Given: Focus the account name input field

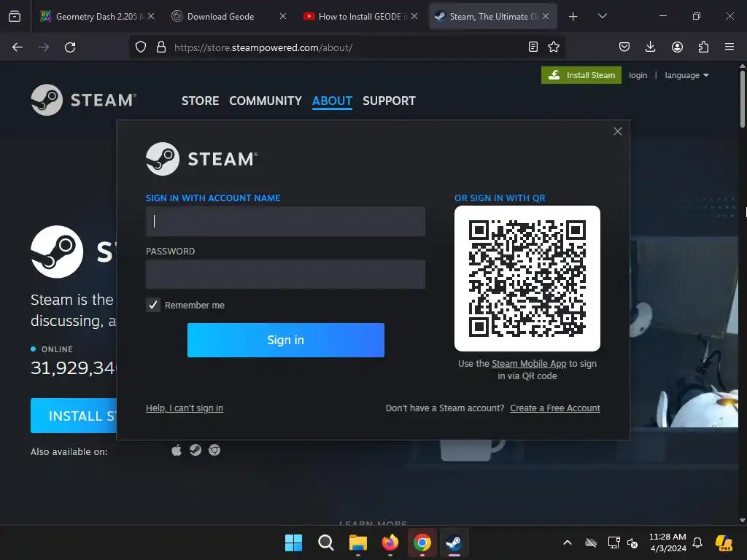Looking at the screenshot, I should pos(285,221).
